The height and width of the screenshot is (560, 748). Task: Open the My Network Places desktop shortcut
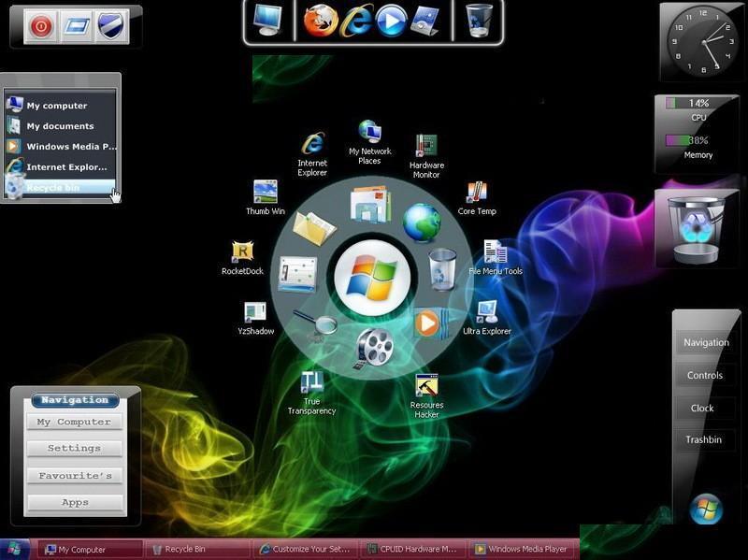369,143
